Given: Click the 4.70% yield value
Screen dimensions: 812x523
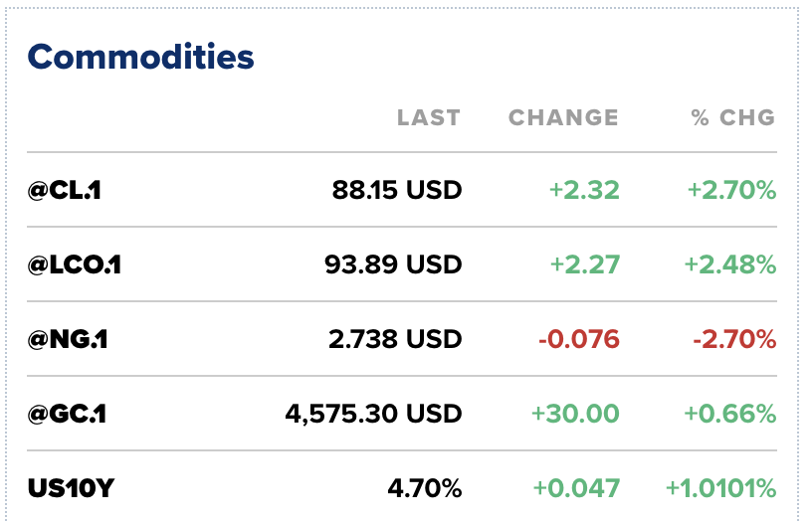Looking at the screenshot, I should 425,488.
